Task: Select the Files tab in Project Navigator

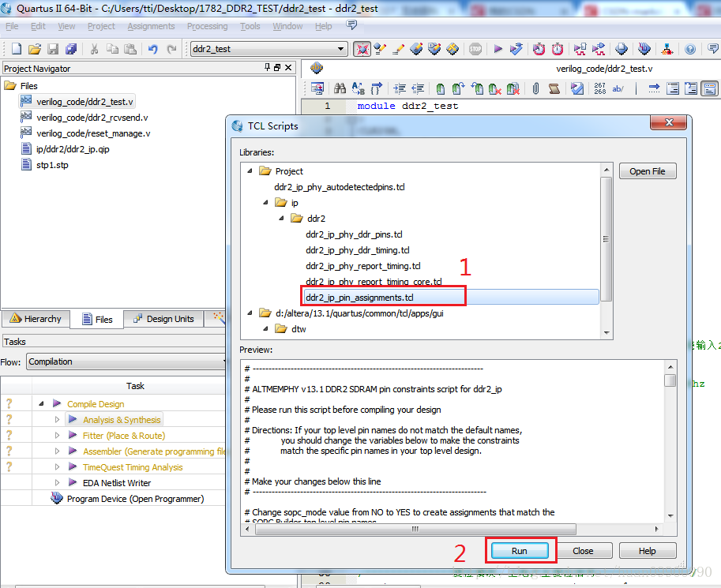Action: click(x=97, y=319)
